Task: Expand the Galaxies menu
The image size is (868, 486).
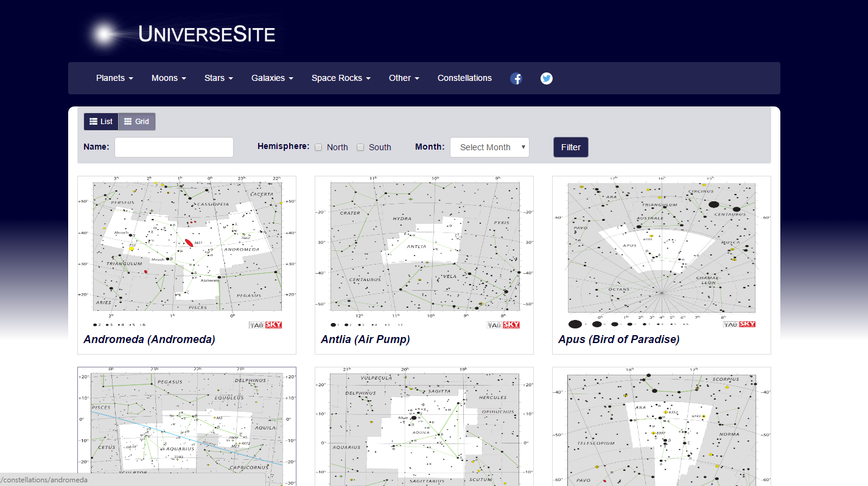Action: tap(271, 78)
